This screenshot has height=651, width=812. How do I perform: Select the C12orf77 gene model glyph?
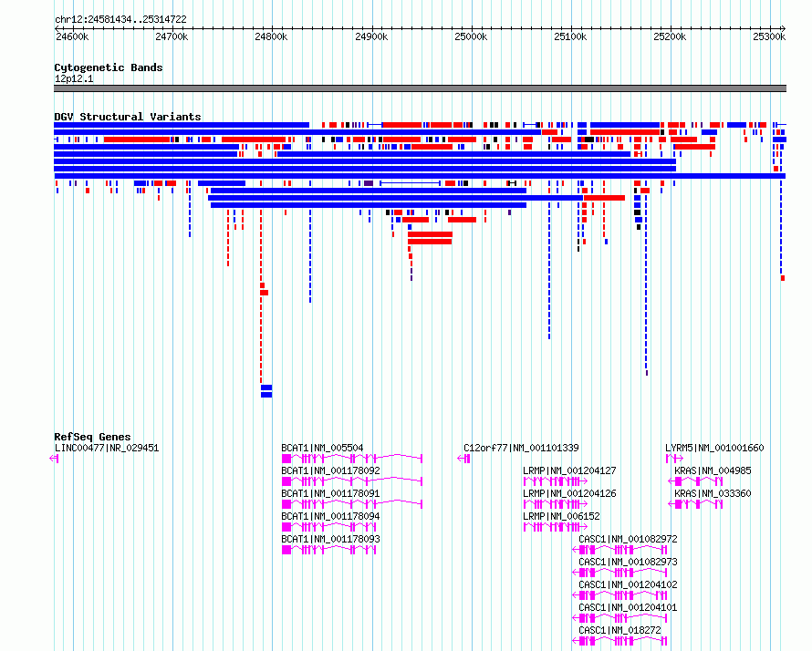point(464,459)
